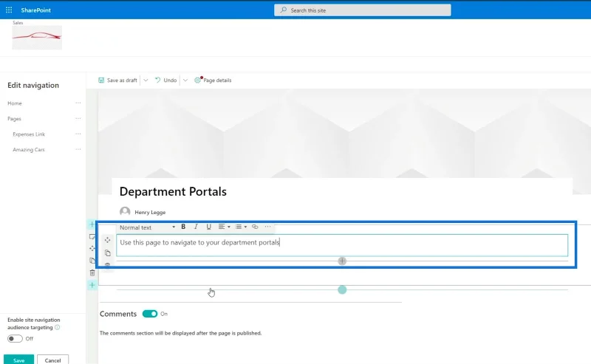Click the Undo button
Screen dimensions: 591x364
pos(165,80)
